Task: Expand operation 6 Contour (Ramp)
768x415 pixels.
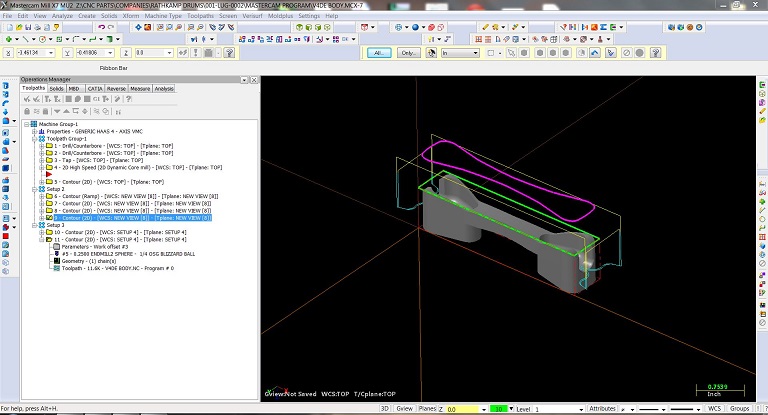Action: point(41,196)
